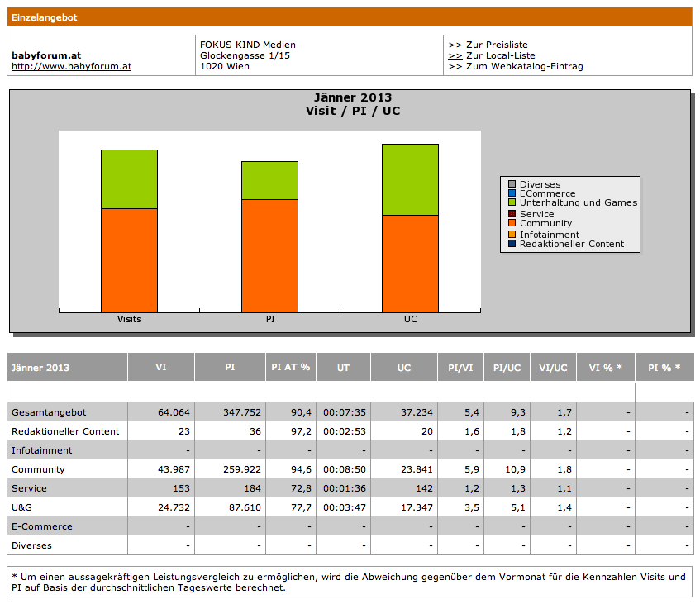
Task: Open the Zur Local-Liste link
Action: [496, 55]
